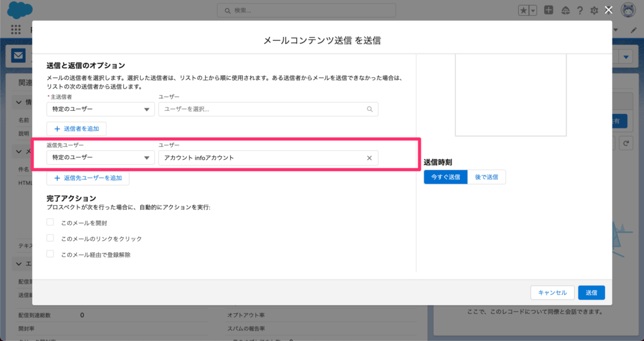This screenshot has height=341, width=644.
Task: Open the user avatar profile menu
Action: tap(628, 10)
